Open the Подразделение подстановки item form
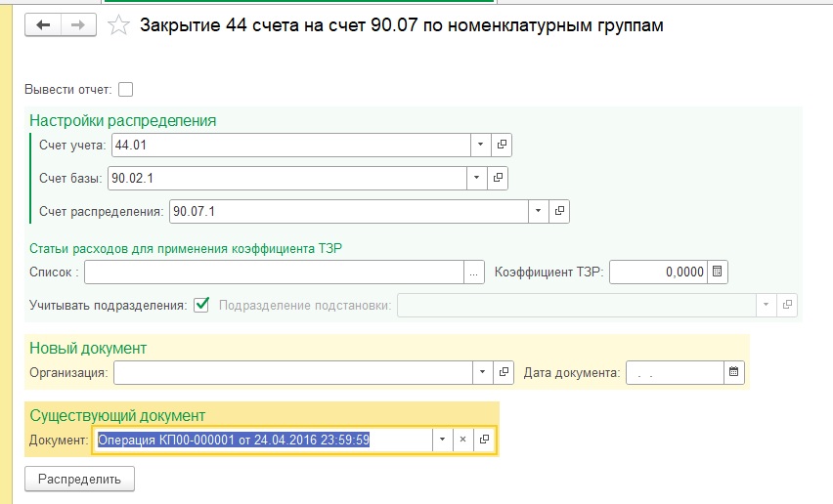 click(x=787, y=305)
